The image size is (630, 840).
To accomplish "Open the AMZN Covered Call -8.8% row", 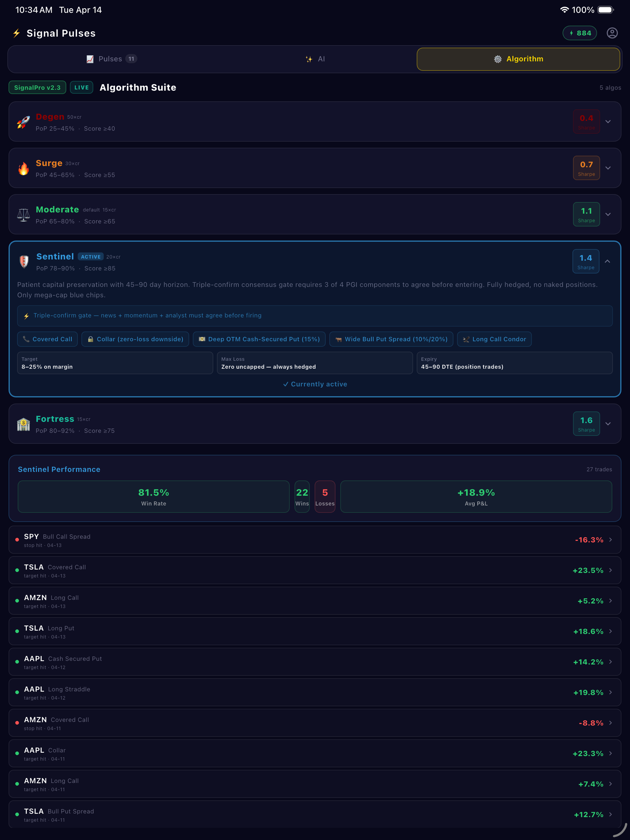I will pyautogui.click(x=315, y=723).
